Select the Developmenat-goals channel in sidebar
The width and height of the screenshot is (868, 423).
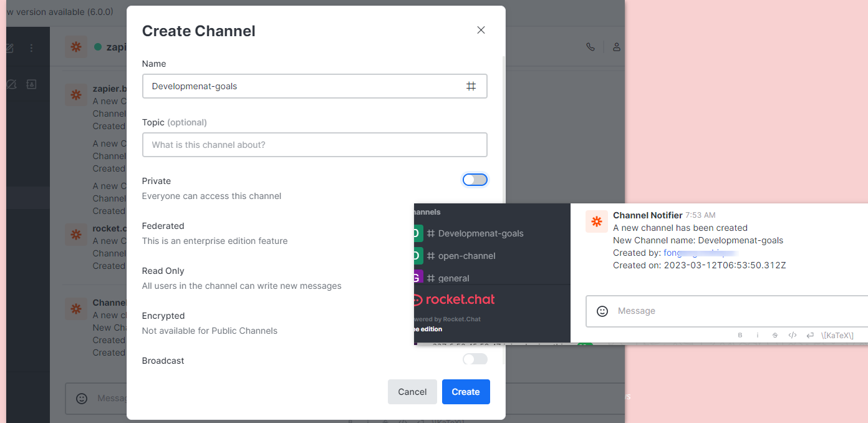pos(480,233)
